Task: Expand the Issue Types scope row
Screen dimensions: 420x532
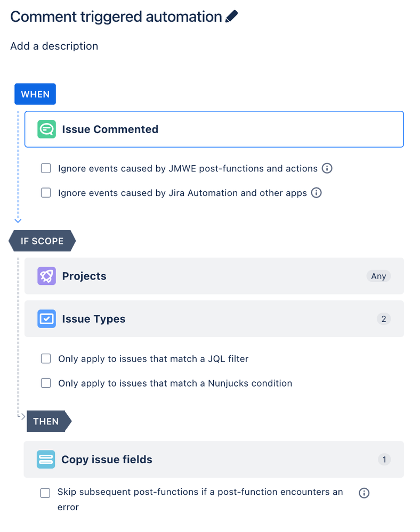Action: pos(214,318)
